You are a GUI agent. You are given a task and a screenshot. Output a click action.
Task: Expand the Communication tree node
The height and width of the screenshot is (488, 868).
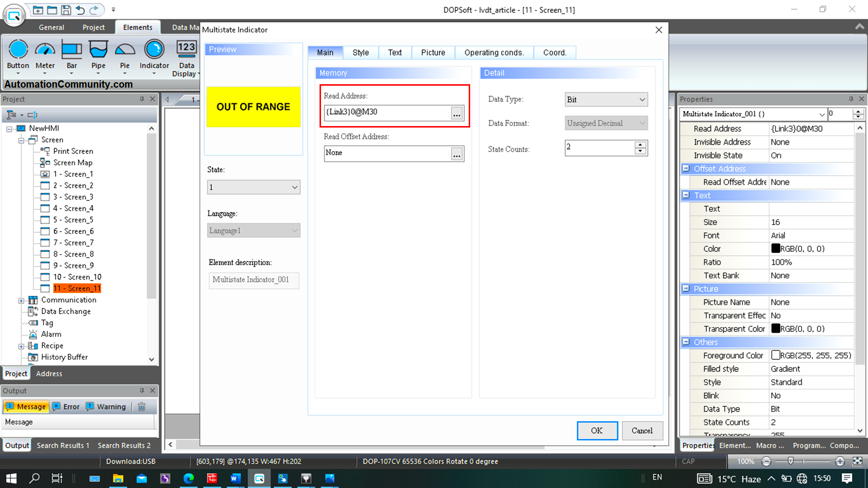[x=21, y=300]
